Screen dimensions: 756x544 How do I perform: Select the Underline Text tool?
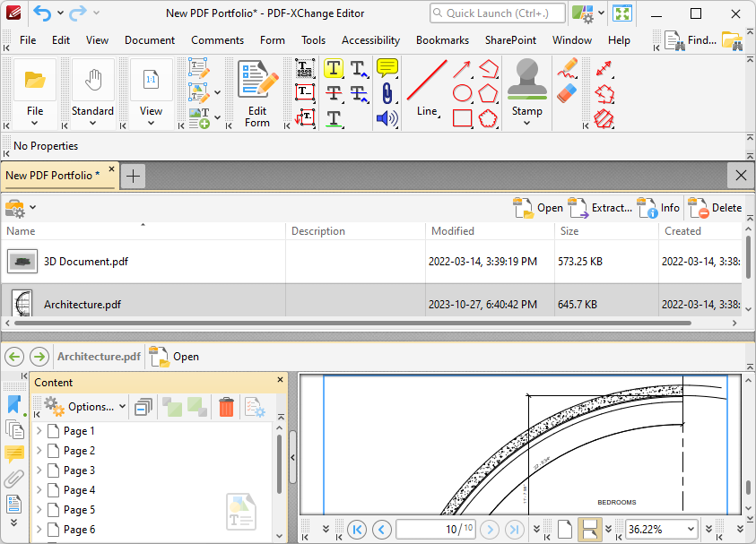(335, 118)
